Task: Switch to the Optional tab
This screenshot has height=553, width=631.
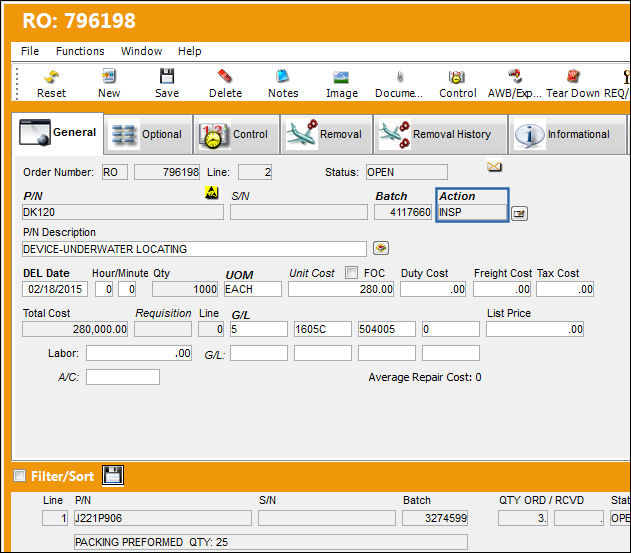Action: [148, 134]
